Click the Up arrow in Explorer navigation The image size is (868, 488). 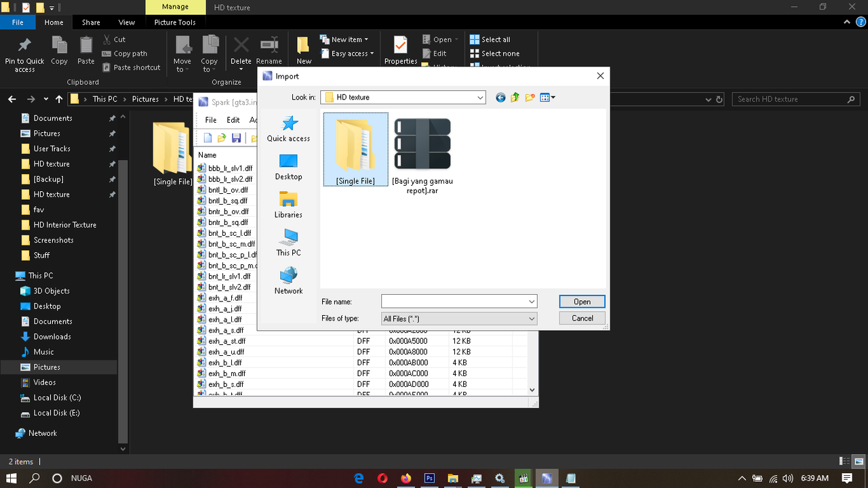59,99
